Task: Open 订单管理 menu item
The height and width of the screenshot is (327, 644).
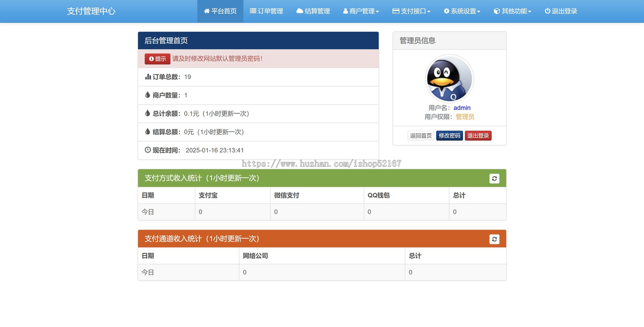Action: [x=266, y=11]
